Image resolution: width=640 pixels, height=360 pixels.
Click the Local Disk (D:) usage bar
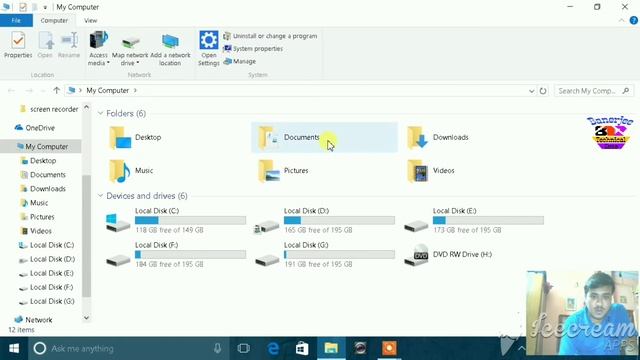pyautogui.click(x=339, y=220)
